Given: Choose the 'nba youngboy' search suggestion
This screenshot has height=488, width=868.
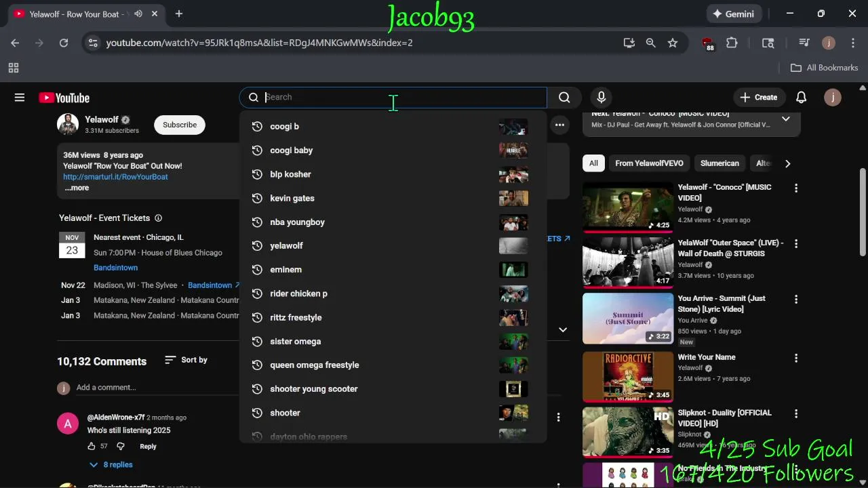Looking at the screenshot, I should coord(393,222).
